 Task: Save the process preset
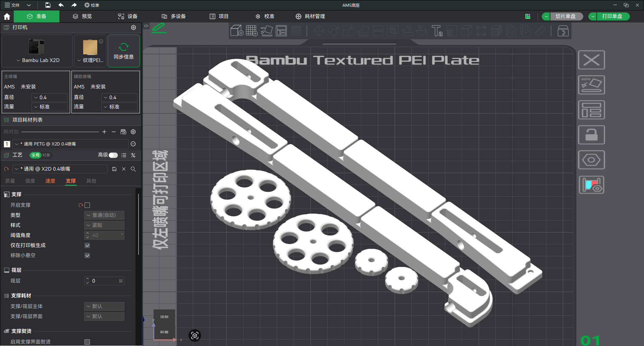click(x=114, y=169)
